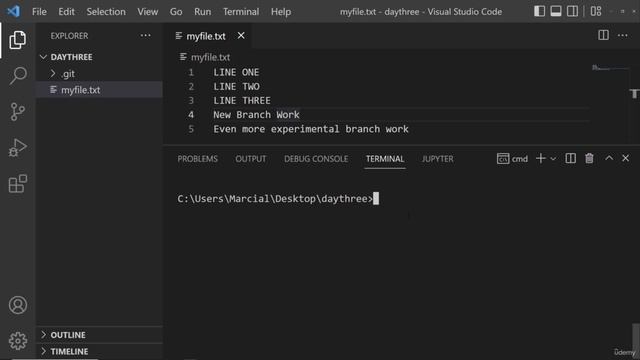This screenshot has width=640, height=360.
Task: Select the TERMINAL panel tab
Action: [x=385, y=159]
